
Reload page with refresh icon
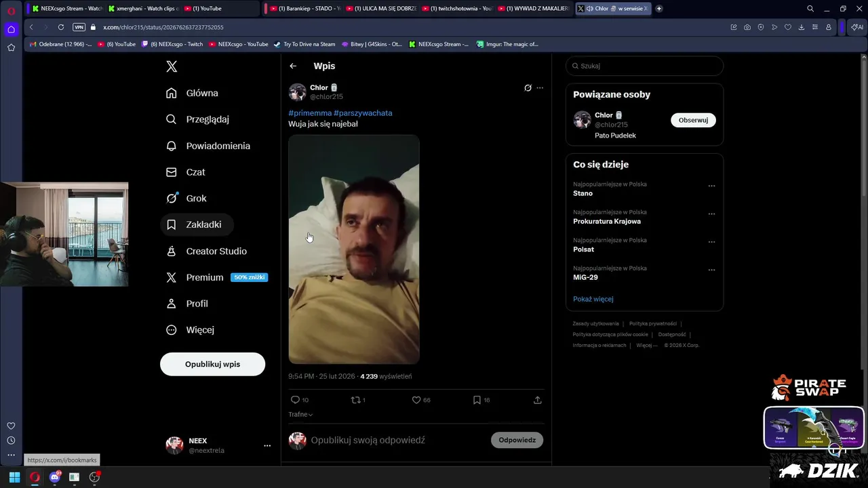pyautogui.click(x=61, y=27)
